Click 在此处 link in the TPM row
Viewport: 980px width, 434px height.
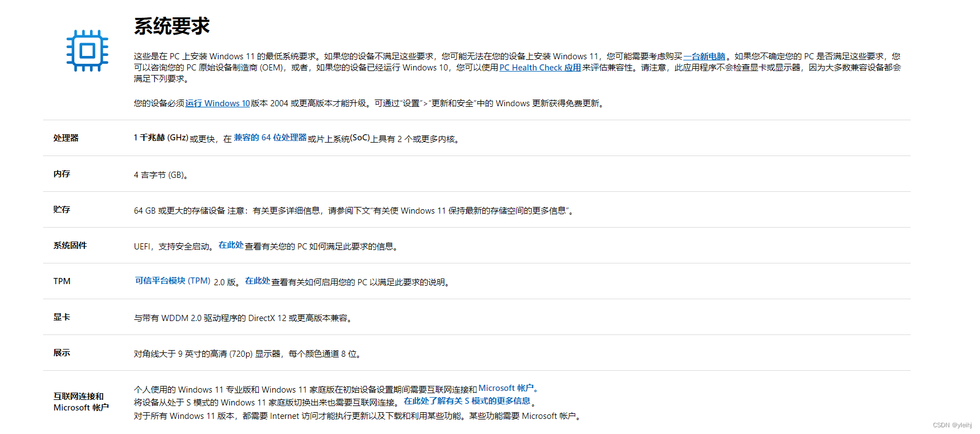point(258,281)
